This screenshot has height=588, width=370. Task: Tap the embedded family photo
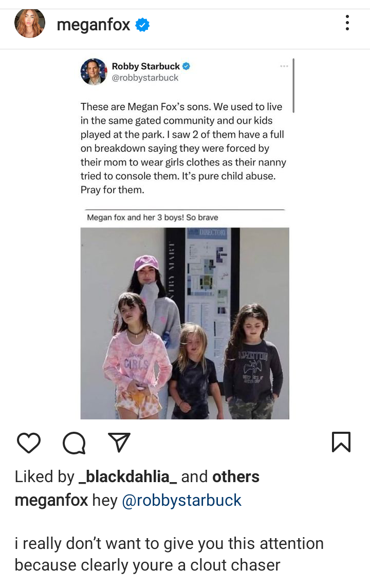pos(185,323)
